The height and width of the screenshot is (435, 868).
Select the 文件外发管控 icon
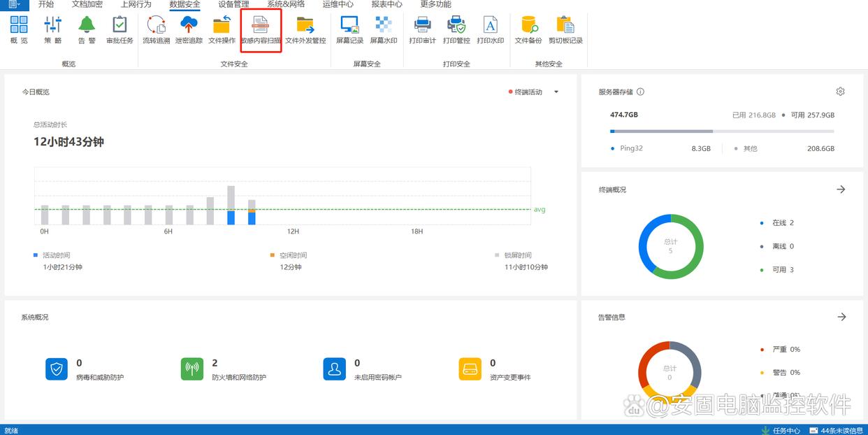coord(305,29)
